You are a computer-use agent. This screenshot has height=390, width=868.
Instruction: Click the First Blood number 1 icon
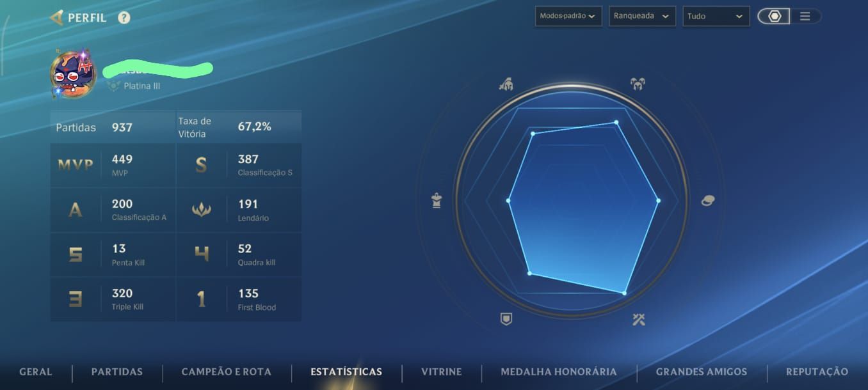coord(201,299)
